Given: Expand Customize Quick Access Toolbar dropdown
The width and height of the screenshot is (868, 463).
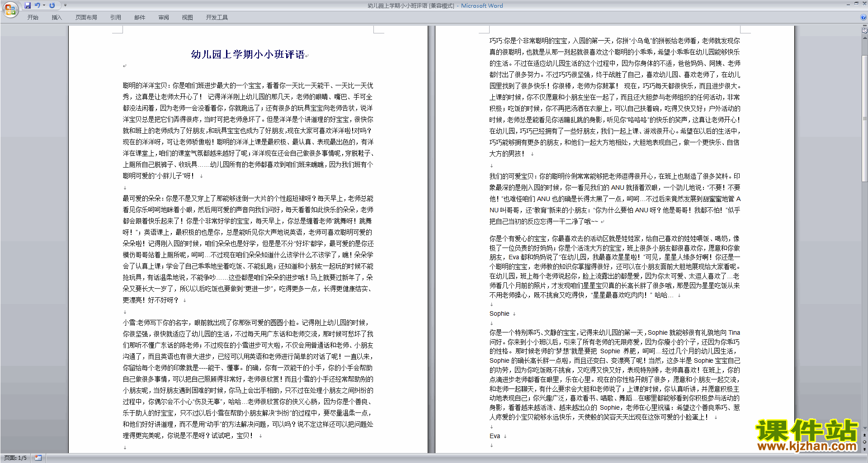Looking at the screenshot, I should tap(65, 5).
